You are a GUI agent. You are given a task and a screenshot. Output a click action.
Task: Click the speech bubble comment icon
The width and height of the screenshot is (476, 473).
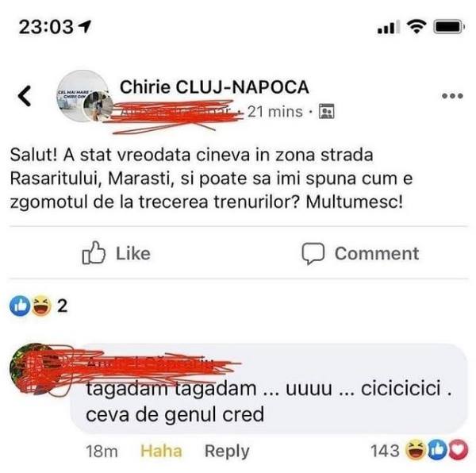pyautogui.click(x=313, y=254)
